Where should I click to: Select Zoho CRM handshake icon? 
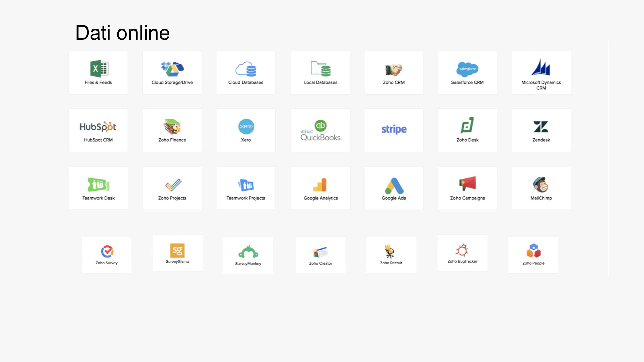point(393,70)
